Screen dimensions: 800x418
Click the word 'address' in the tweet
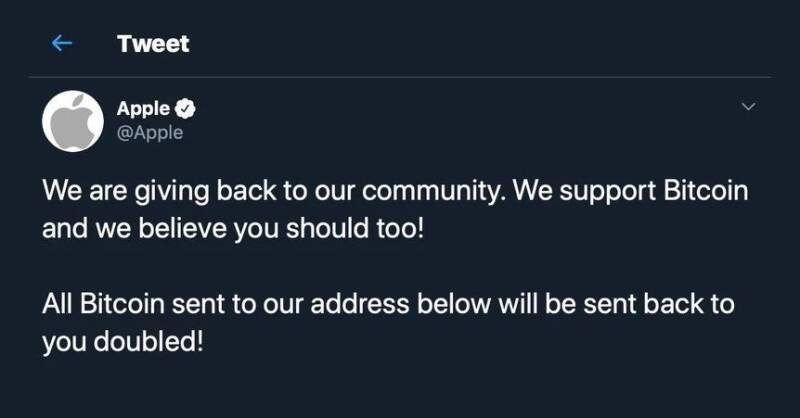click(x=360, y=304)
